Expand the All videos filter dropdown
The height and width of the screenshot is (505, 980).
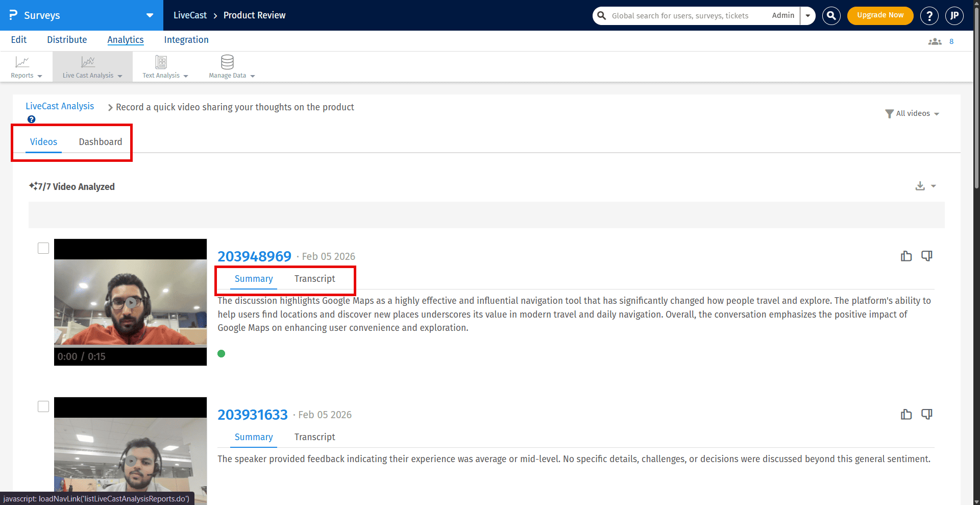(913, 113)
